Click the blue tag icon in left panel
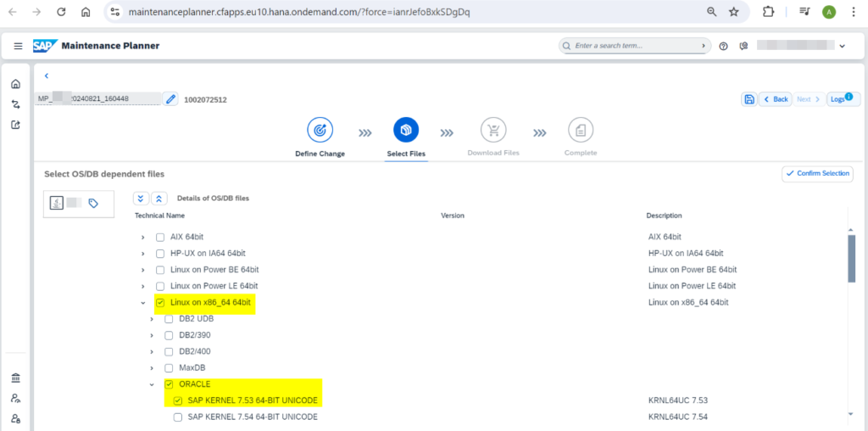 [x=93, y=204]
